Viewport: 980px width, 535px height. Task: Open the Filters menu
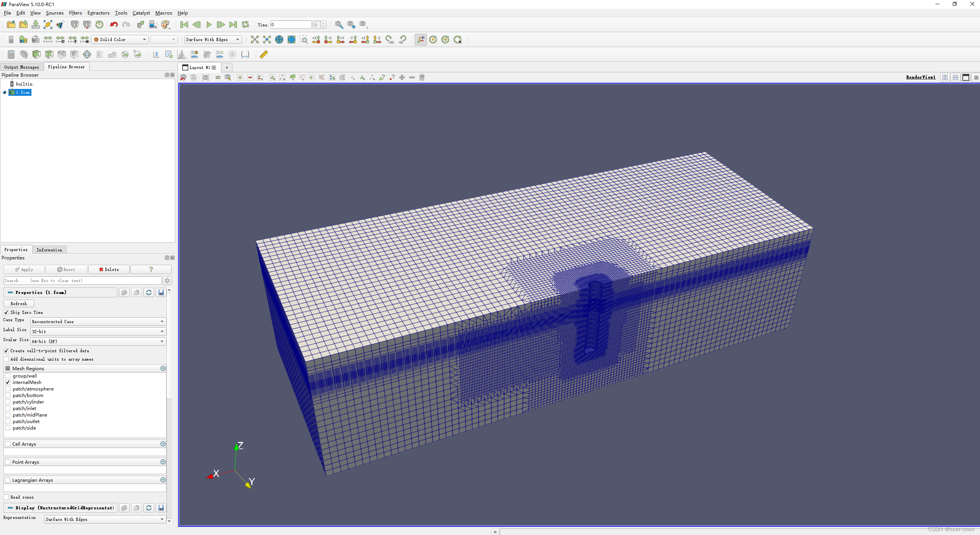click(x=75, y=13)
